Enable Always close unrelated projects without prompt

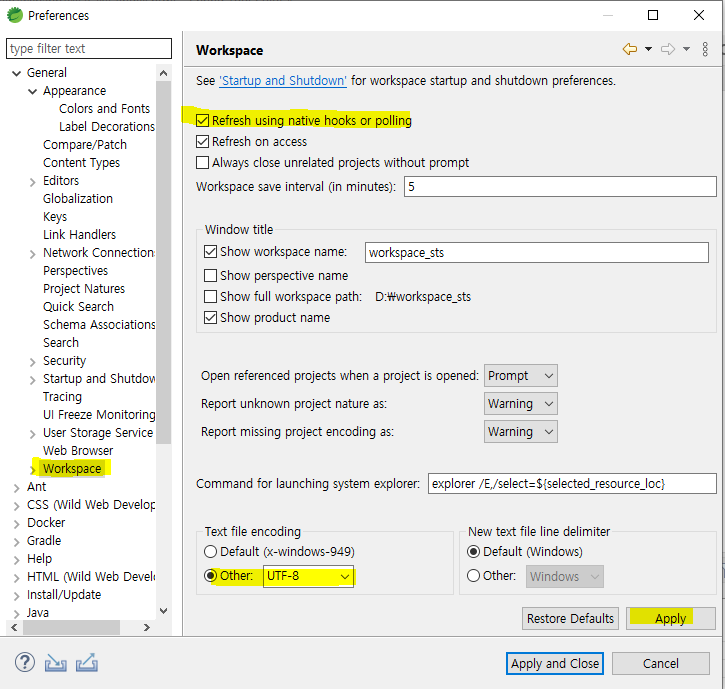click(202, 162)
